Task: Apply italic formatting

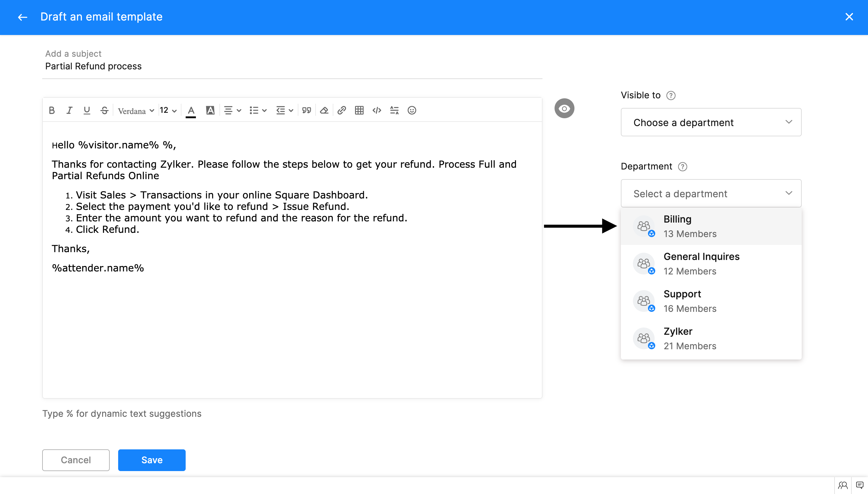Action: tap(69, 110)
